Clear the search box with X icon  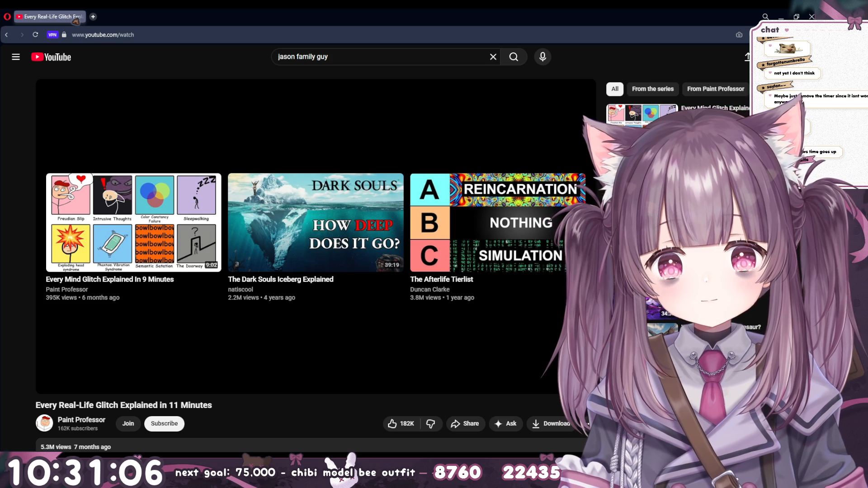(493, 57)
